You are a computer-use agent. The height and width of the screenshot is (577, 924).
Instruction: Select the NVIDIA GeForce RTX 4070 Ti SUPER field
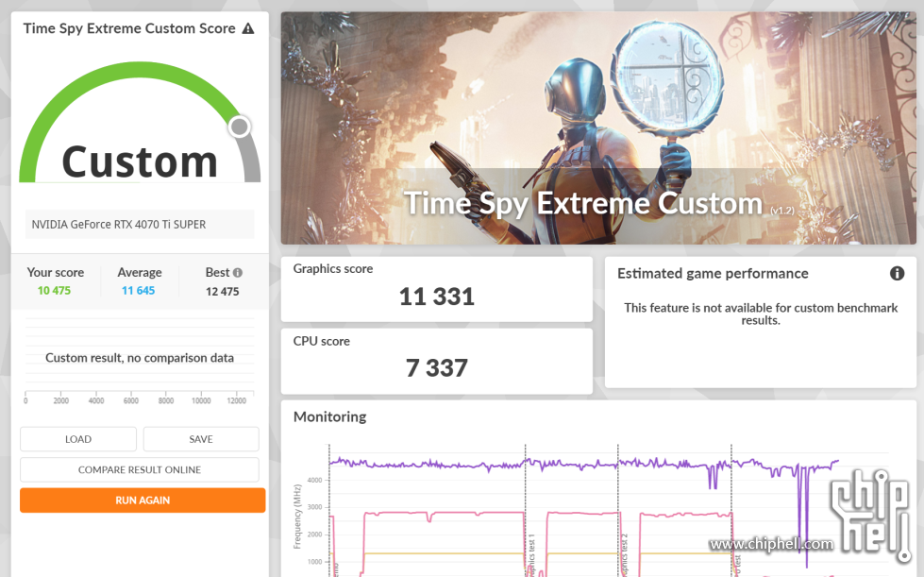(x=140, y=225)
